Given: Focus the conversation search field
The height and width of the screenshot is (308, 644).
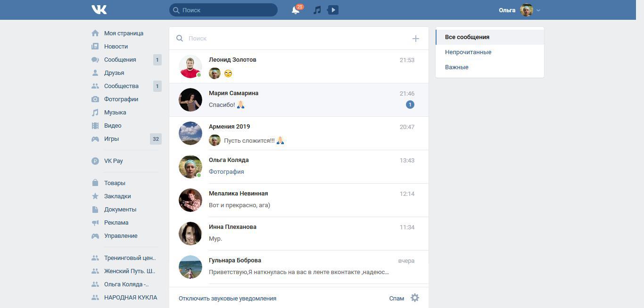Looking at the screenshot, I should pyautogui.click(x=292, y=39).
